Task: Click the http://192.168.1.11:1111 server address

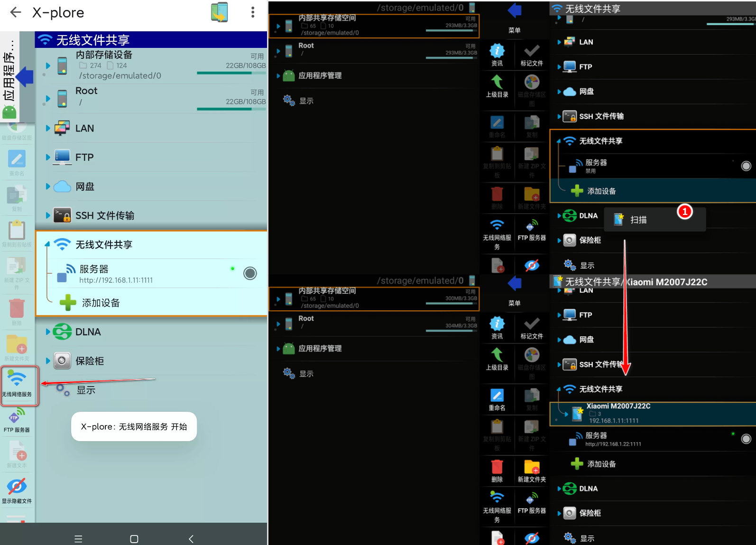Action: 116,280
